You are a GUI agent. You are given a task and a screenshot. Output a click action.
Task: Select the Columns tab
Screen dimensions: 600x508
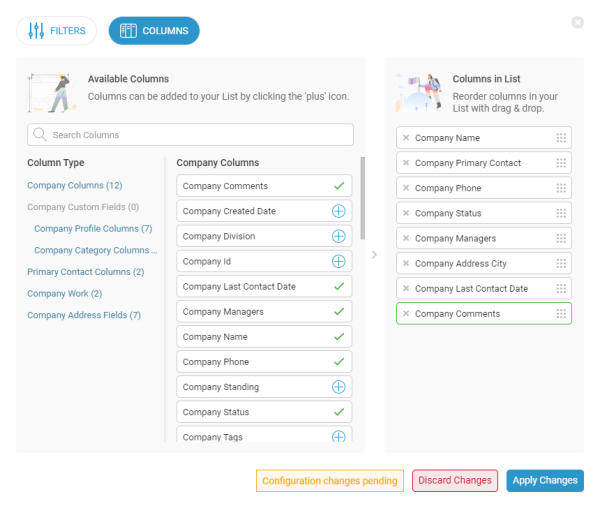coord(154,31)
